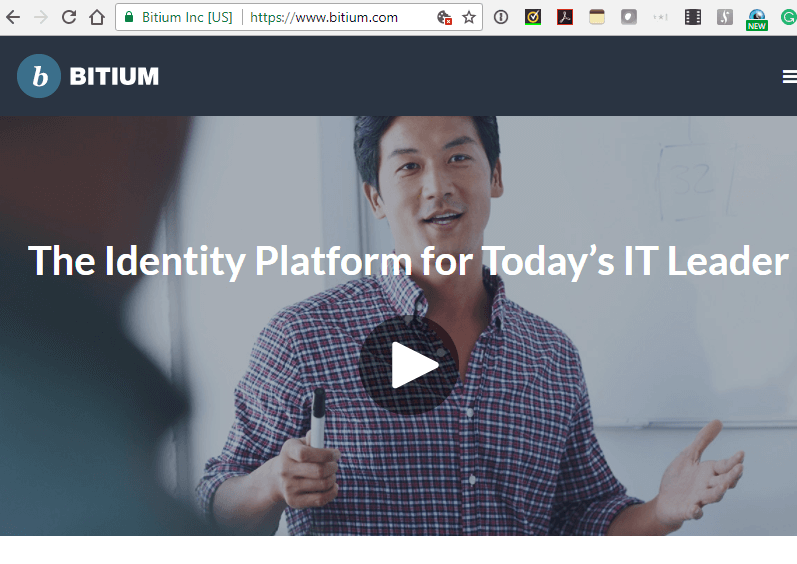Click the Bitium logo in header
The image size is (797, 564).
(x=88, y=76)
